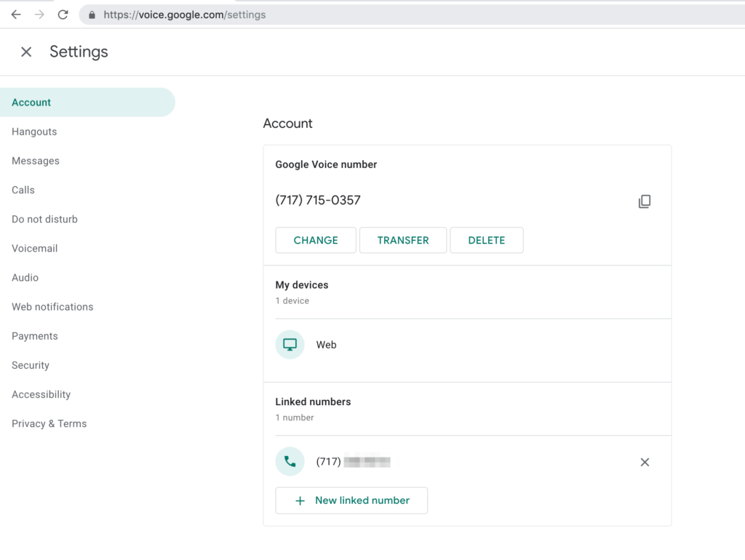Screen dimensions: 745x560
Task: Click the Web device monitor icon
Action: (x=290, y=344)
